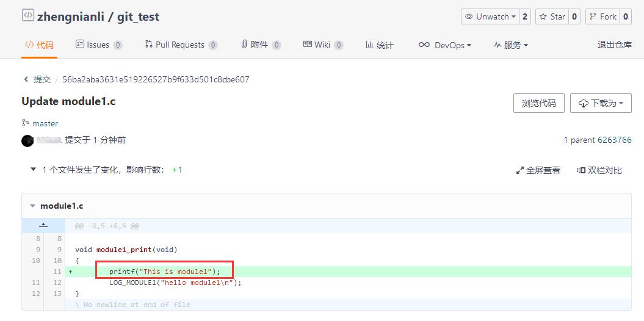Go back via the 提交 breadcrumb link
Screen dimensions: 644x321
pyautogui.click(x=37, y=79)
